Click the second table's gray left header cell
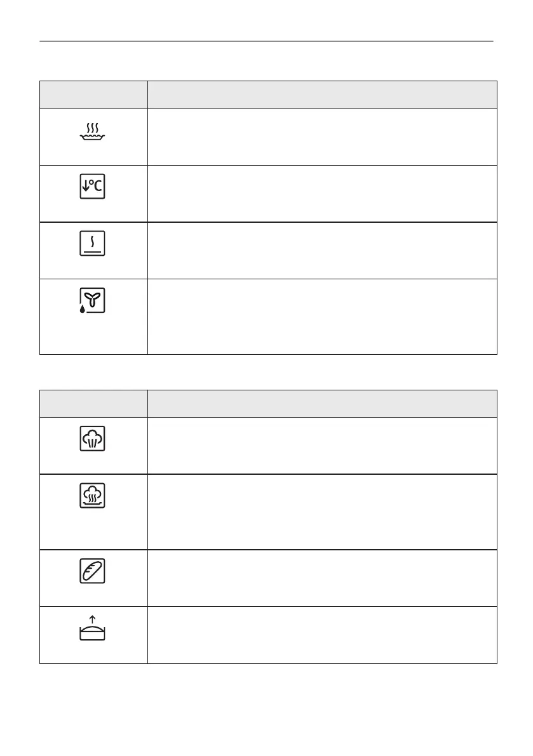This screenshot has width=533, height=756. click(x=93, y=404)
